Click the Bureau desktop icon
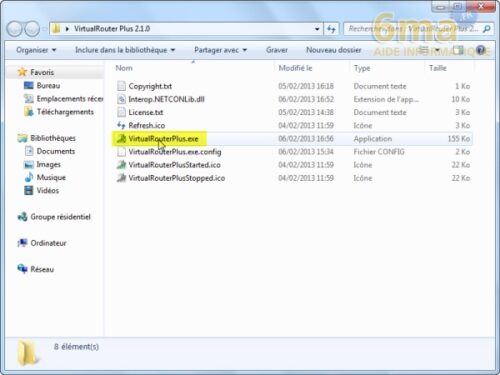Viewport: 500px width, 375px height. coord(29,85)
